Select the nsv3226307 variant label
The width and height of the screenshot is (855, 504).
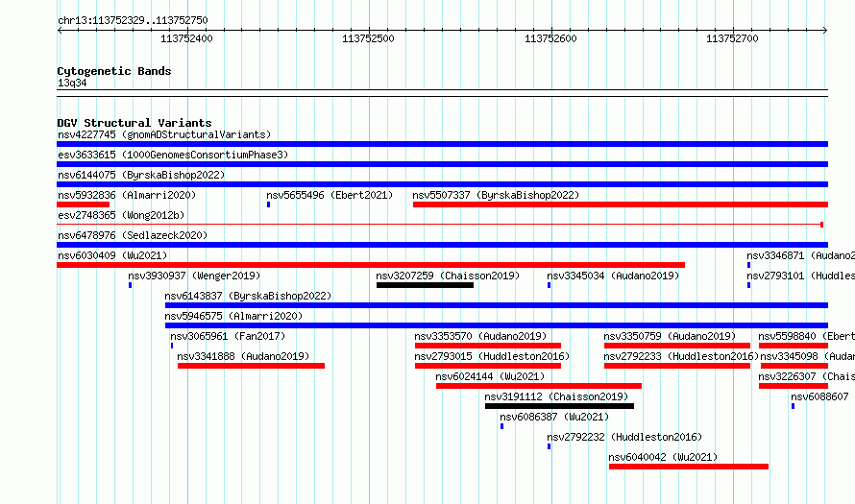click(806, 376)
